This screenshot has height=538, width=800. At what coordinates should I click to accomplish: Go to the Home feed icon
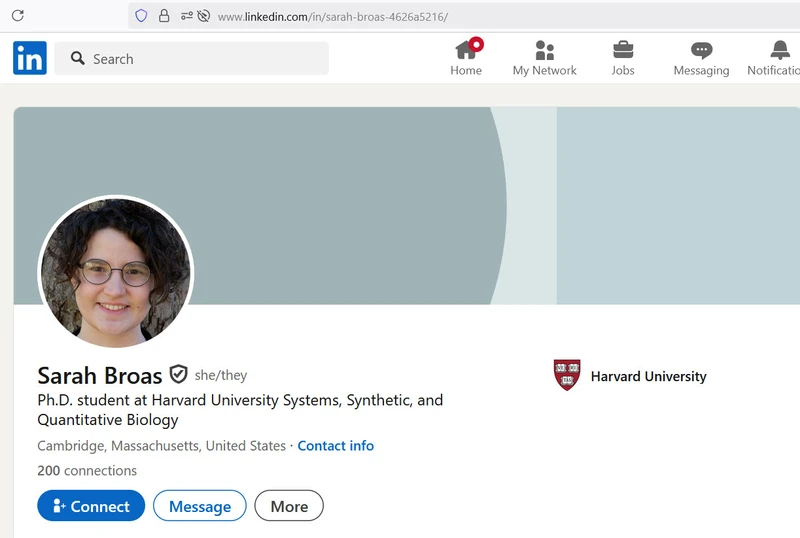[466, 51]
